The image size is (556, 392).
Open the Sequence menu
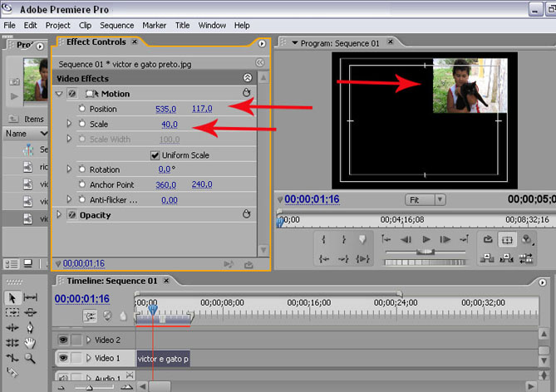(118, 26)
